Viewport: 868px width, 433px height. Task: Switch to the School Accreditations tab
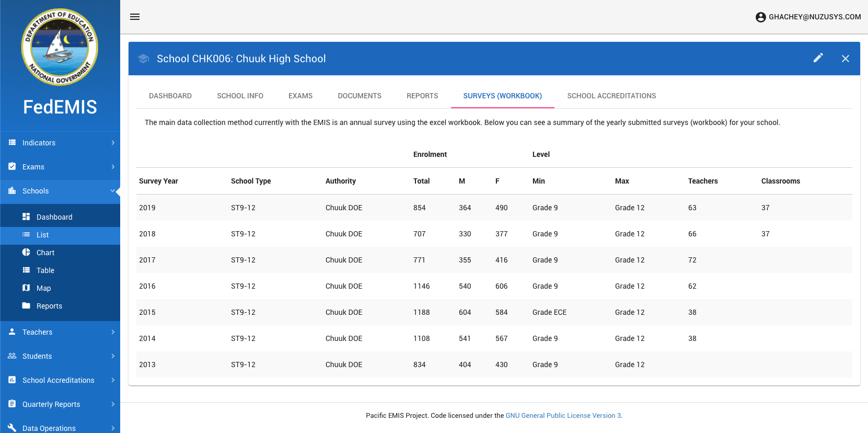coord(611,96)
